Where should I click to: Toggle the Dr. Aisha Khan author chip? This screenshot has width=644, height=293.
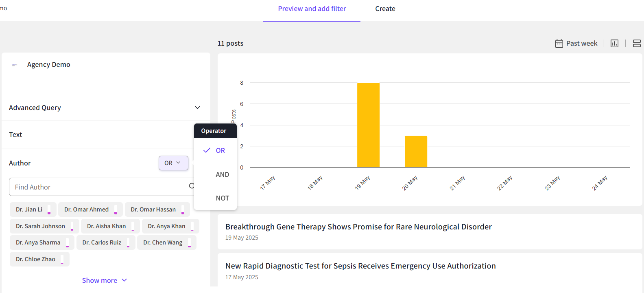pyautogui.click(x=106, y=226)
